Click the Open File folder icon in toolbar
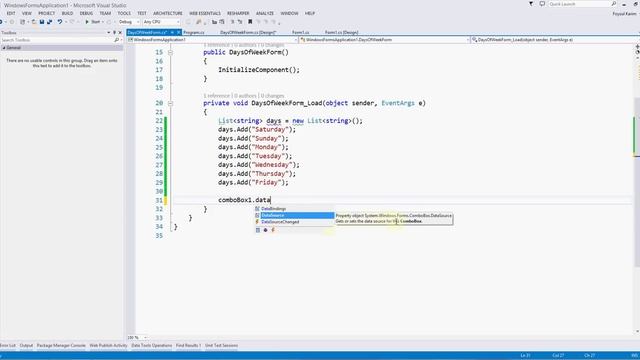Viewport: 640px width, 360px height. click(33, 22)
